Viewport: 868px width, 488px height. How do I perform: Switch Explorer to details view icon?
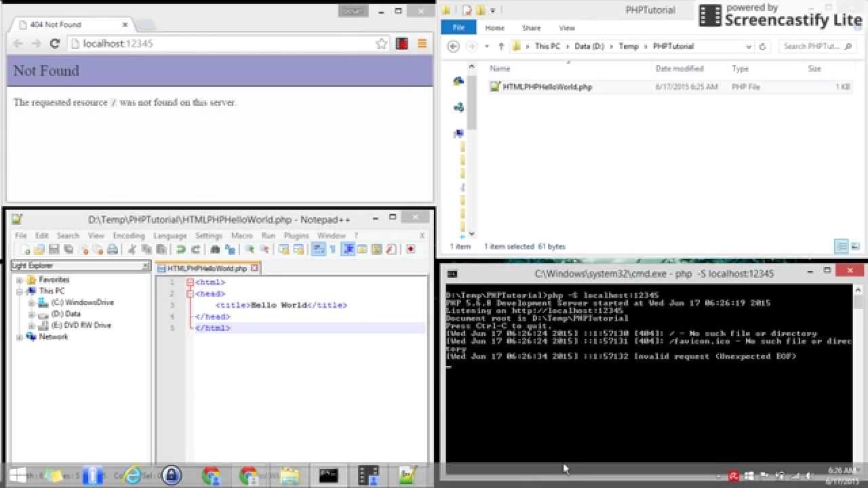click(x=841, y=246)
